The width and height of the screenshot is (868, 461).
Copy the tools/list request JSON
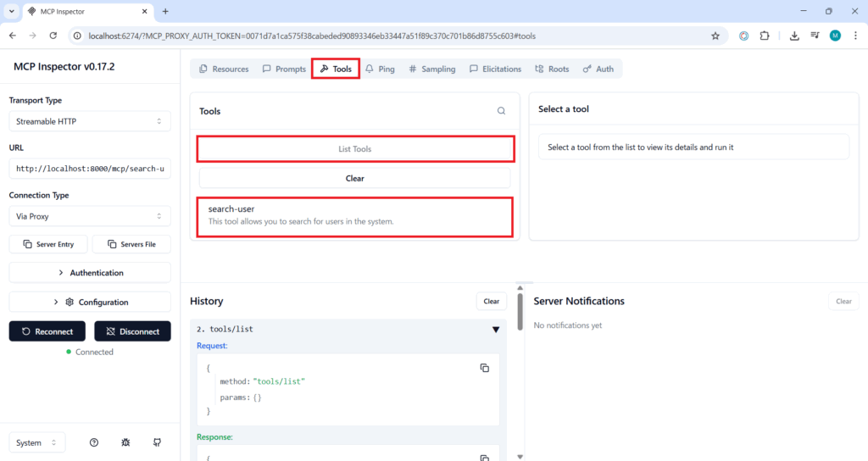tap(485, 368)
